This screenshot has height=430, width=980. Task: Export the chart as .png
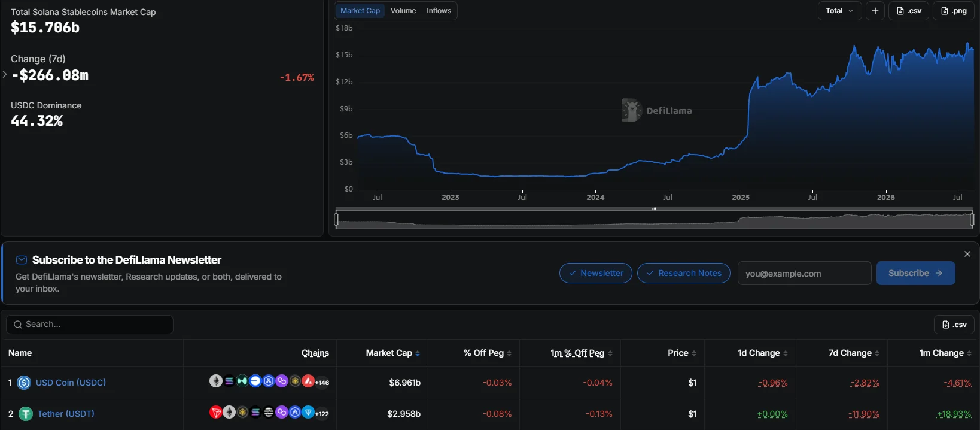(954, 11)
